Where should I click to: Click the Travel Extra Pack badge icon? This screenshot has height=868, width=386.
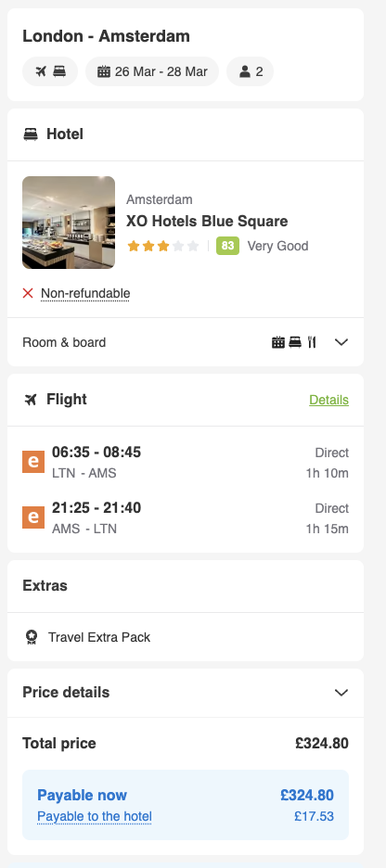(32, 638)
